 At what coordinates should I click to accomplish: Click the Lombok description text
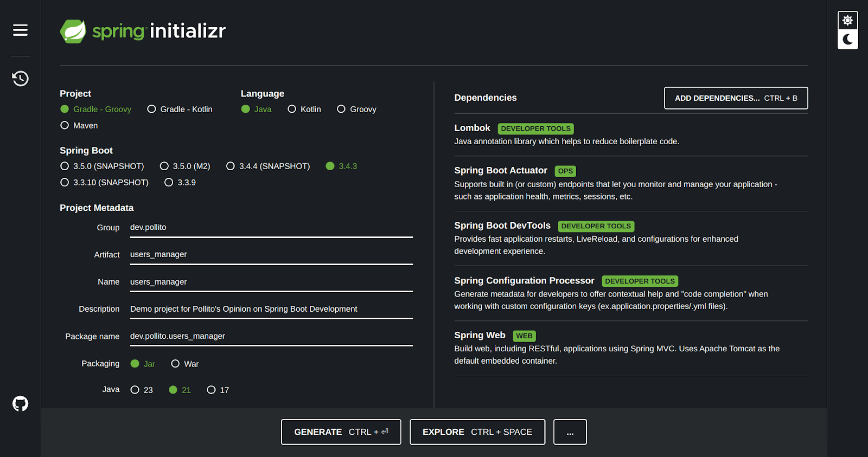(x=566, y=141)
